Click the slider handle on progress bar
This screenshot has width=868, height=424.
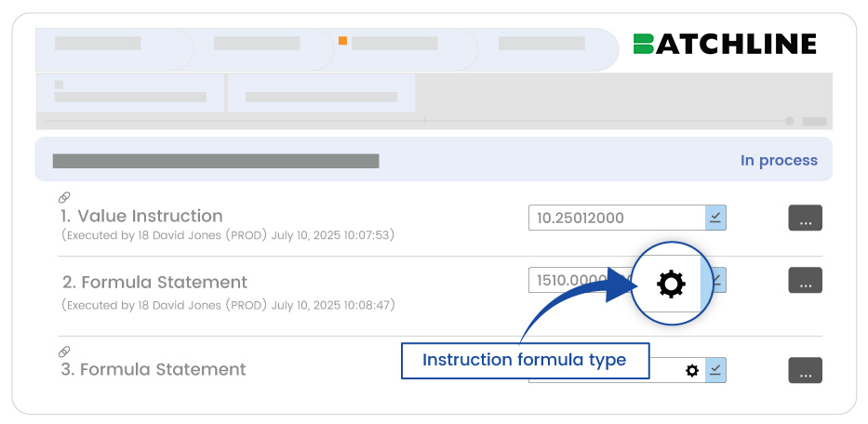pos(790,121)
